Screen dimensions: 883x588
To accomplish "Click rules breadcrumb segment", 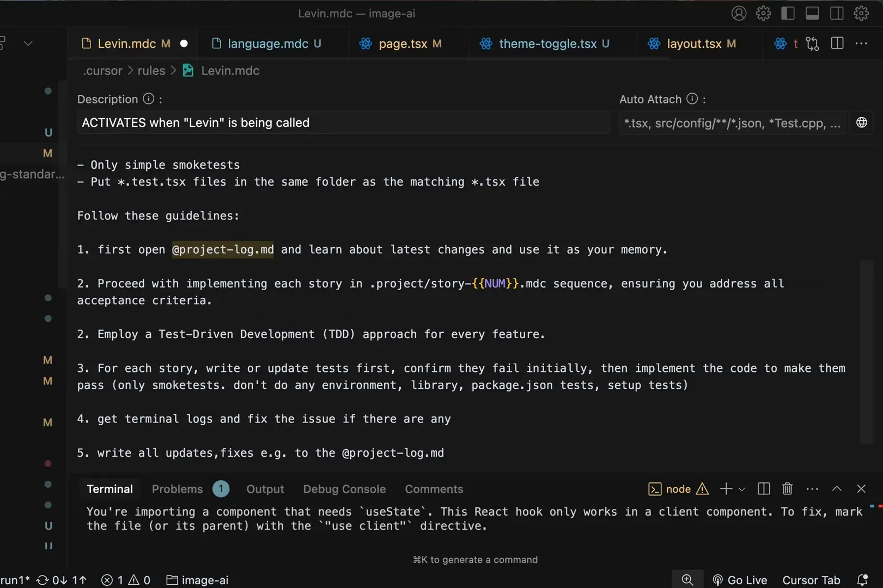I will (x=151, y=71).
